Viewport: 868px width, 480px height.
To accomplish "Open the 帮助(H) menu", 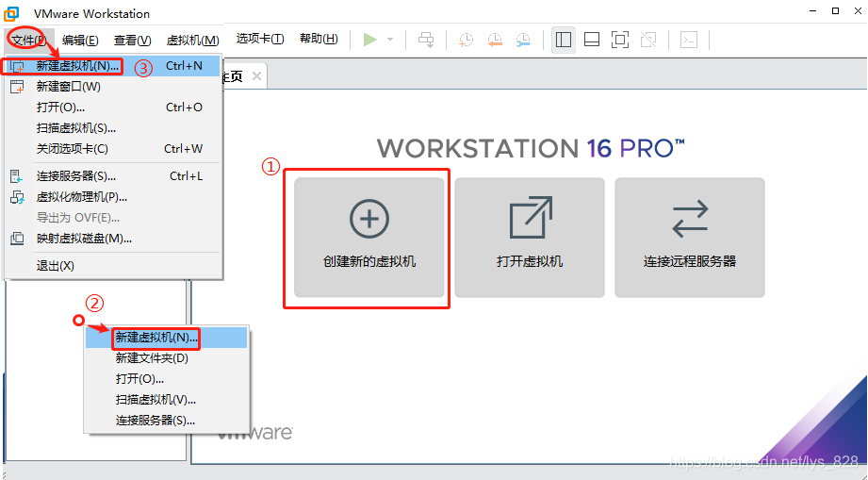I will pyautogui.click(x=319, y=39).
